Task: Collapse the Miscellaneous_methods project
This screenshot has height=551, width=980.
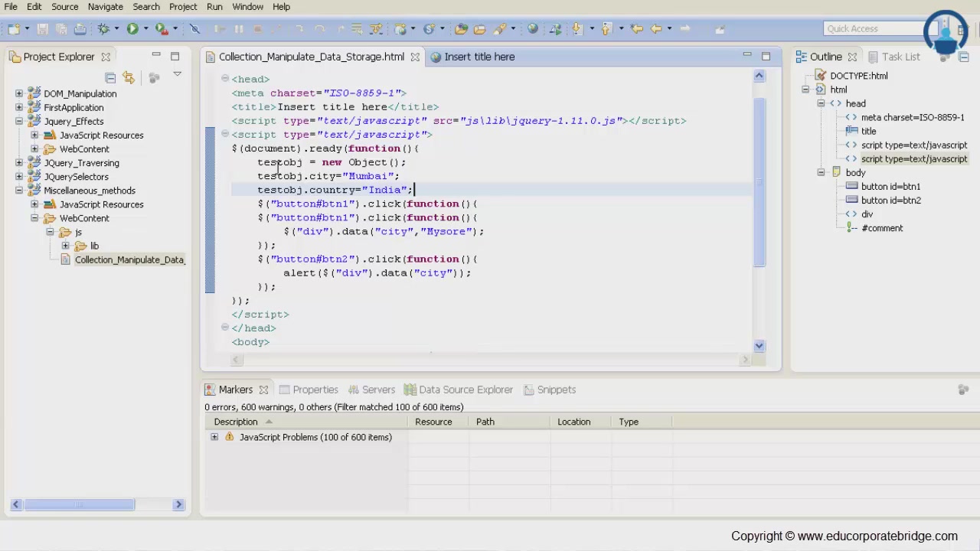Action: click(19, 190)
